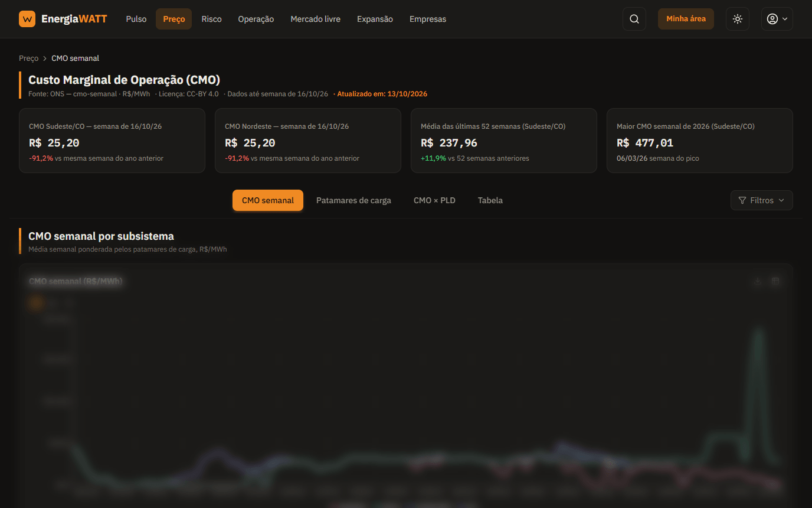Switch to the Patamares de carga tab
812x508 pixels.
pyautogui.click(x=353, y=200)
